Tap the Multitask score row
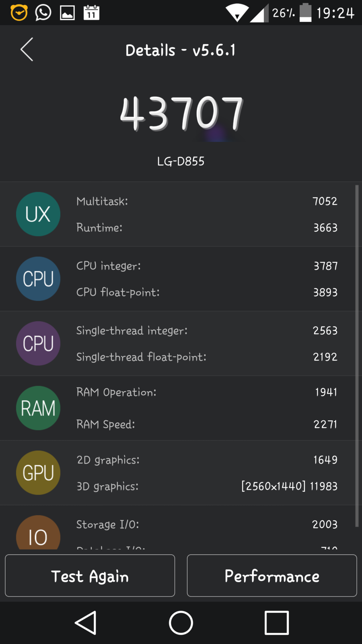This screenshot has width=362, height=644. click(x=207, y=201)
